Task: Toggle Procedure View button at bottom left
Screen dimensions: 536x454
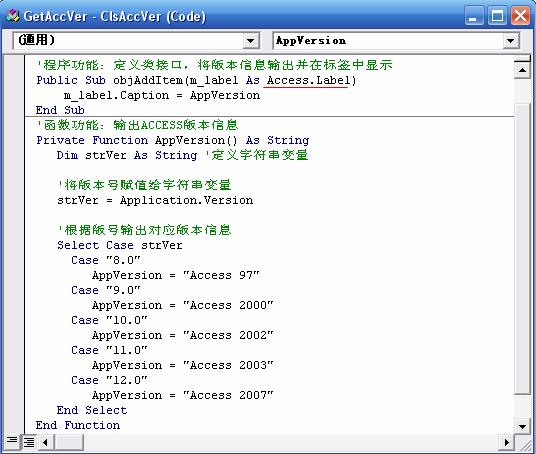Action: (12, 441)
